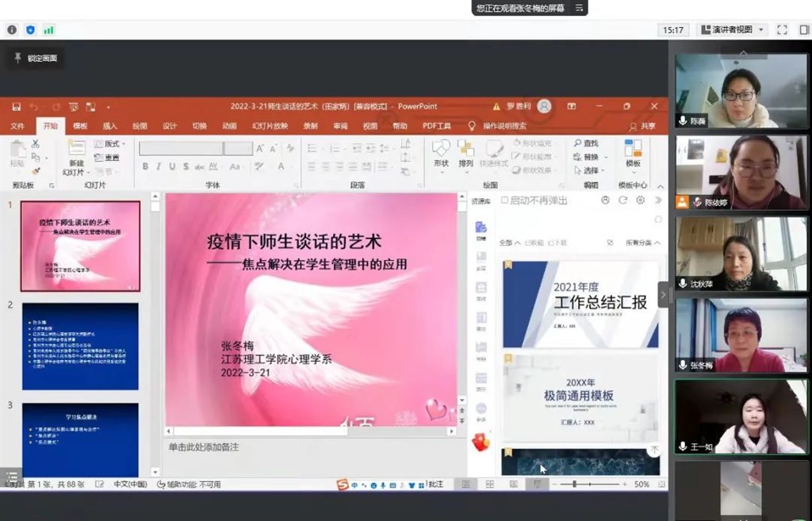Open the Arrange (排列) tool
Screen dimensions: 812x521
point(465,149)
